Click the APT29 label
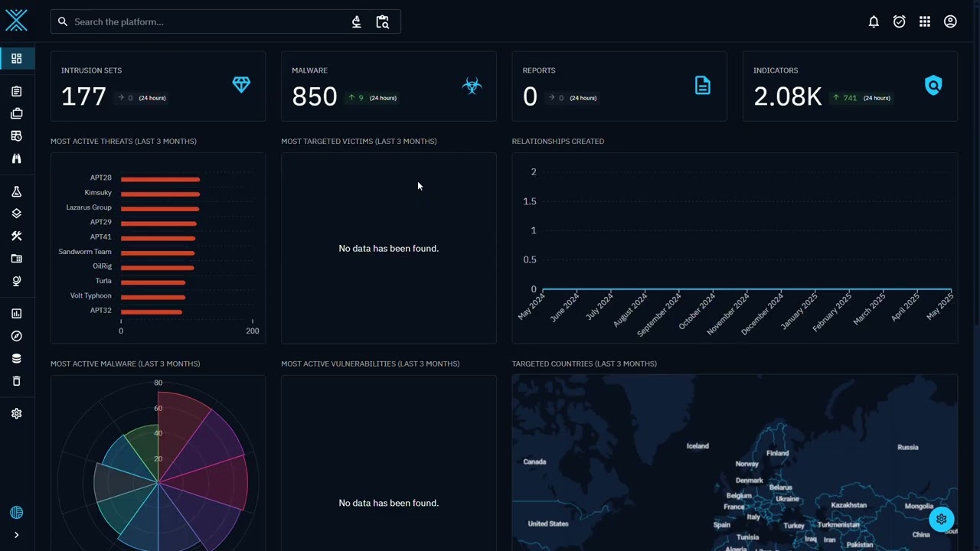The height and width of the screenshot is (551, 980). pyautogui.click(x=101, y=222)
